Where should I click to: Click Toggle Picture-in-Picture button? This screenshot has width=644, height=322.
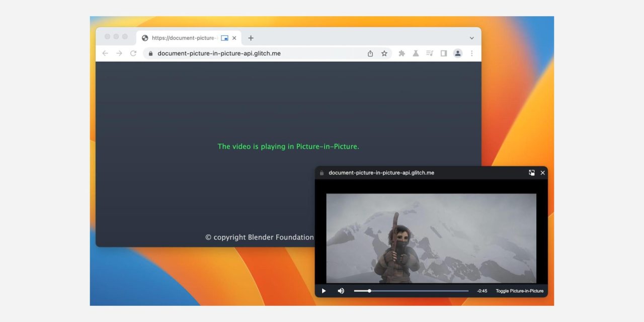[519, 291]
